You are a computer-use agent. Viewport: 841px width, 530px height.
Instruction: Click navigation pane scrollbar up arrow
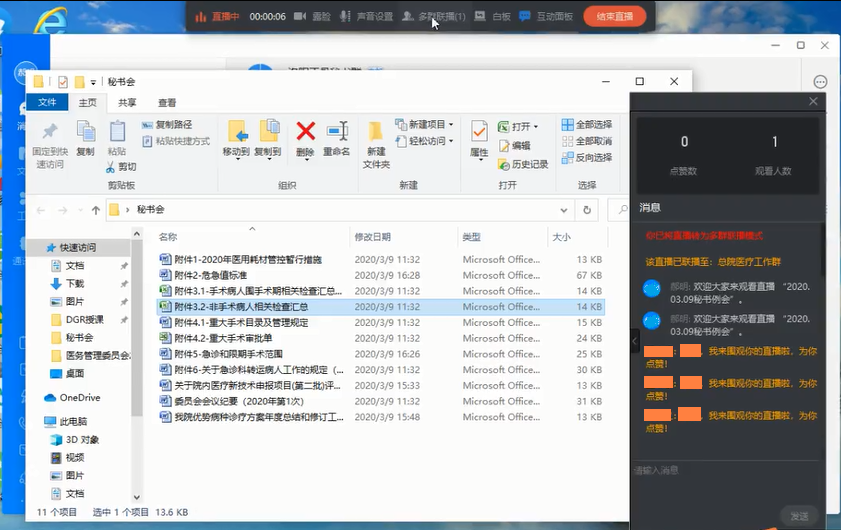point(137,234)
